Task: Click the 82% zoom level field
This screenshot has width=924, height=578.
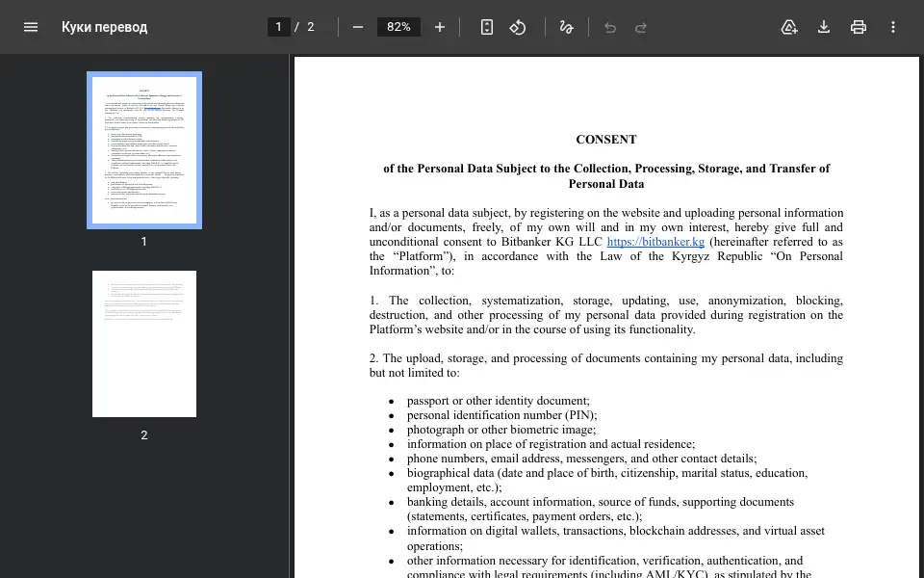Action: click(398, 27)
